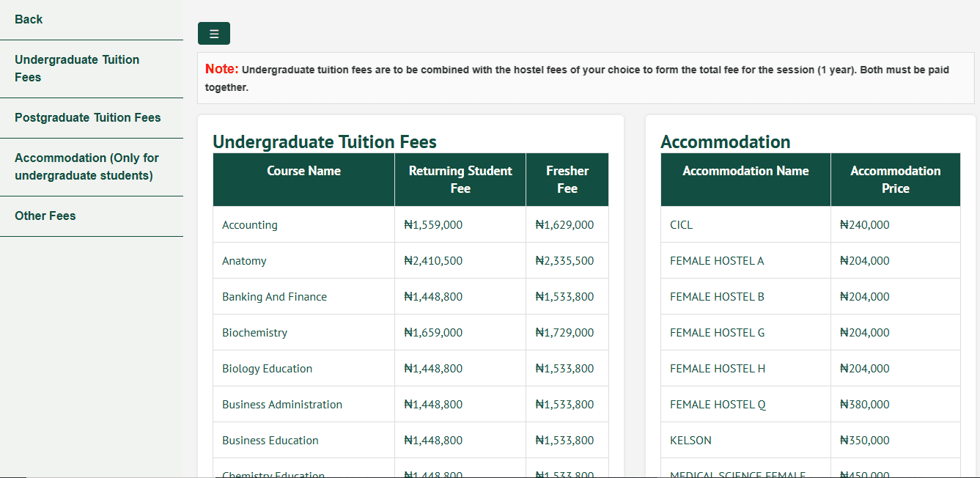Select Undergraduate Tuition Fees in the sidebar
980x478 pixels.
pyautogui.click(x=77, y=68)
